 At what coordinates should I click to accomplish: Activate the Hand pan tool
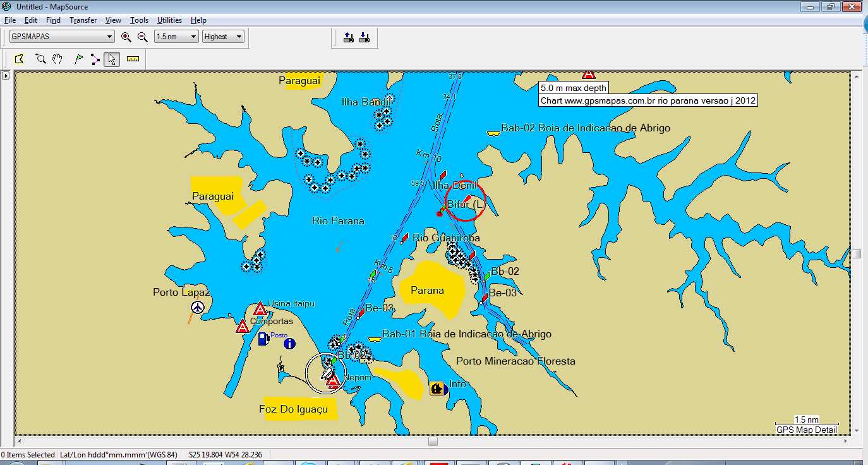(x=57, y=59)
